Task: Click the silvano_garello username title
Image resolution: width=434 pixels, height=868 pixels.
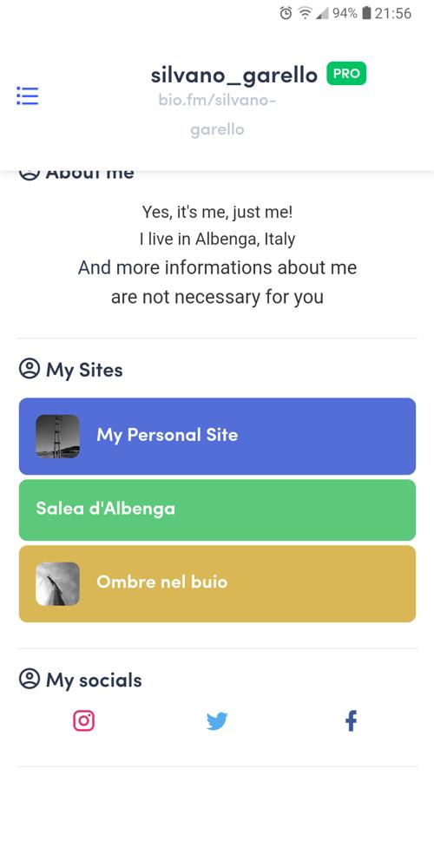Action: click(x=234, y=76)
